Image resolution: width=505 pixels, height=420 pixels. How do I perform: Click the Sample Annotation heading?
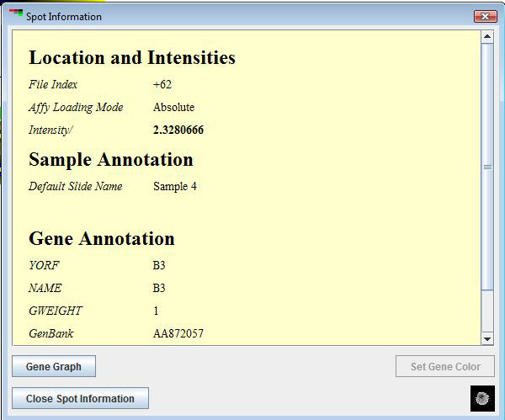point(111,160)
